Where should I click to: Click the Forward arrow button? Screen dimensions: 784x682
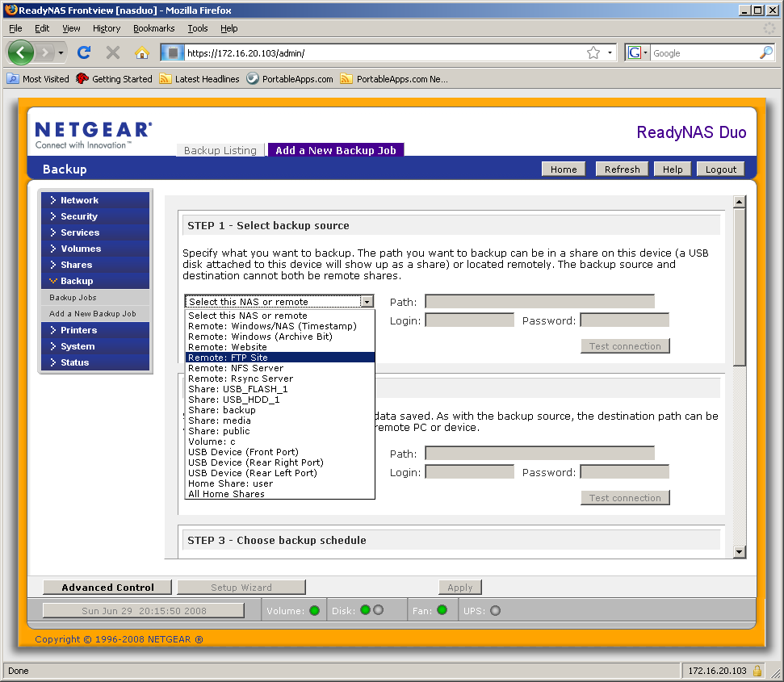(x=45, y=52)
